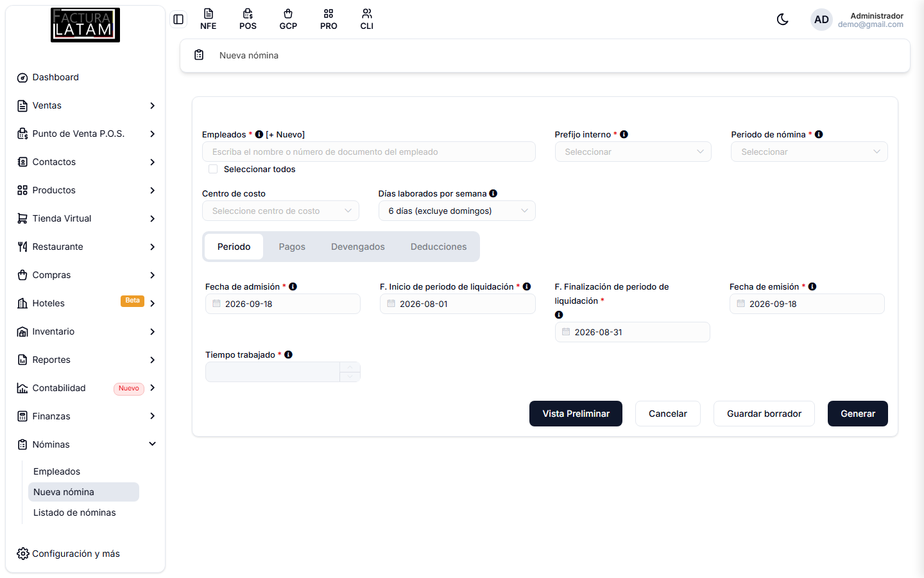924x578 pixels.
Task: Open the Centro de costo dropdown
Action: click(281, 211)
